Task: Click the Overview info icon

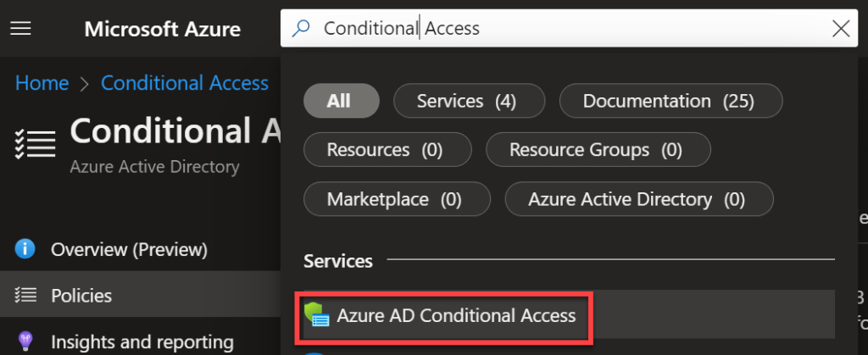Action: (x=25, y=249)
